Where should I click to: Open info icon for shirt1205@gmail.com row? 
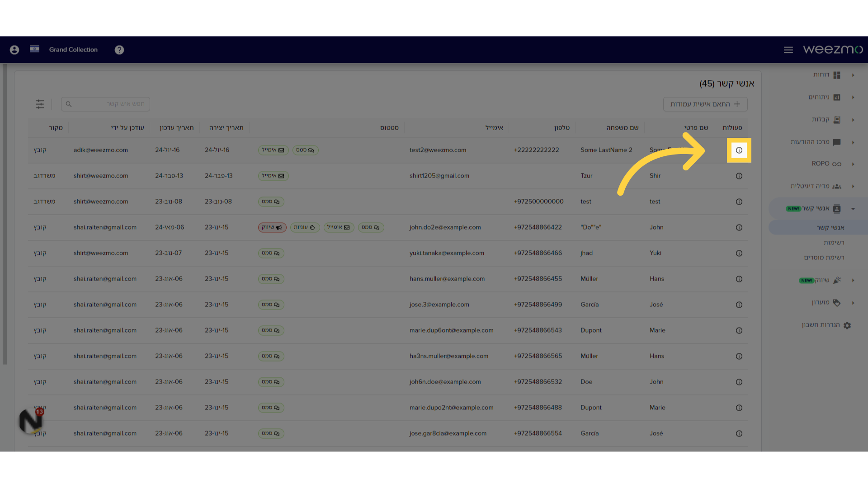tap(739, 176)
